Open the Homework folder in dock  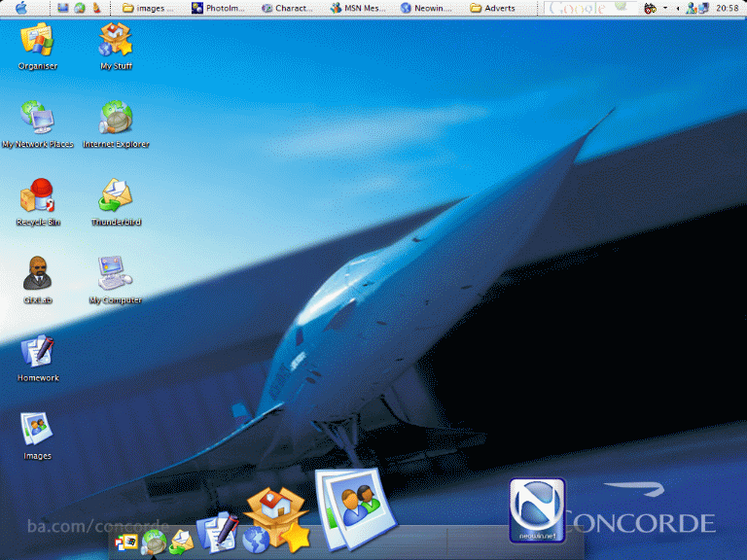217,532
